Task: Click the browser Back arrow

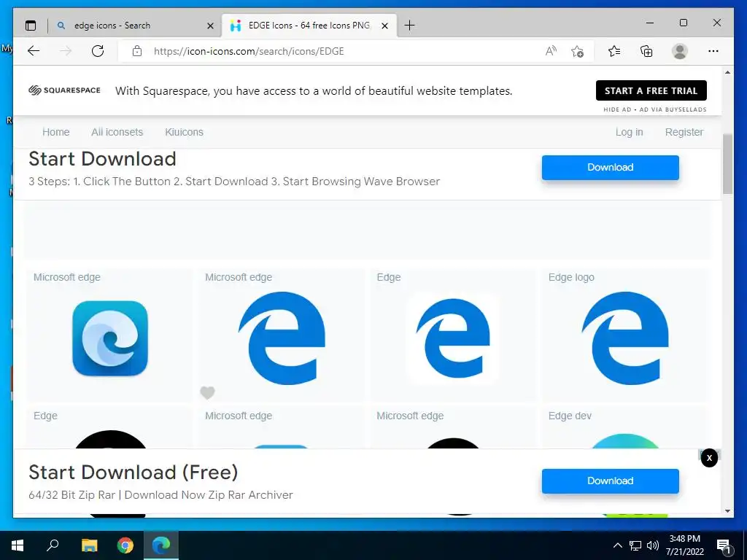Action: 34,51
